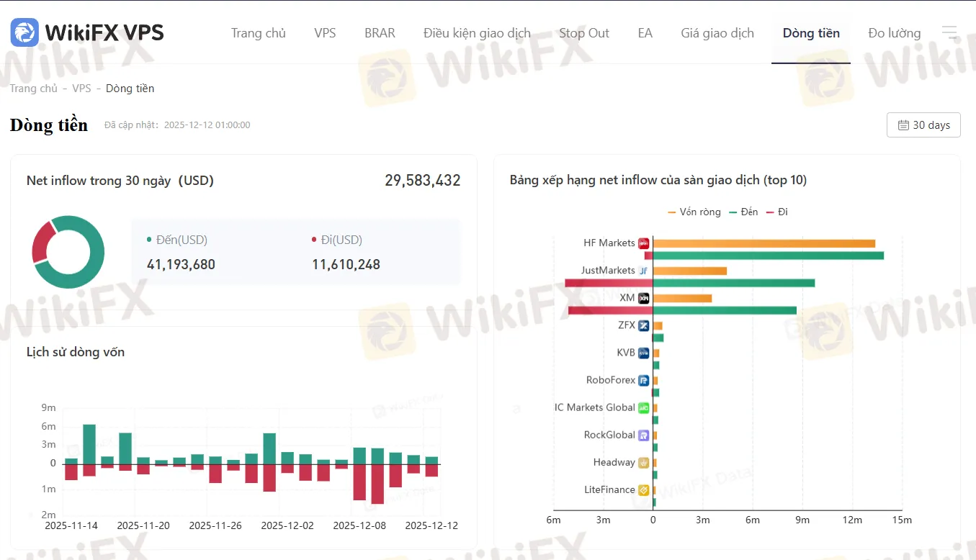Click the ZFX broker logo
976x560 pixels.
click(x=644, y=325)
